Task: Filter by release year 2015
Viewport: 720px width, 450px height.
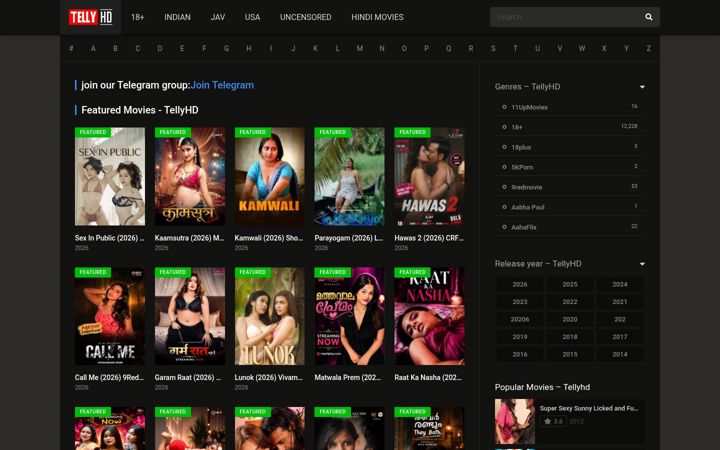Action: (570, 354)
